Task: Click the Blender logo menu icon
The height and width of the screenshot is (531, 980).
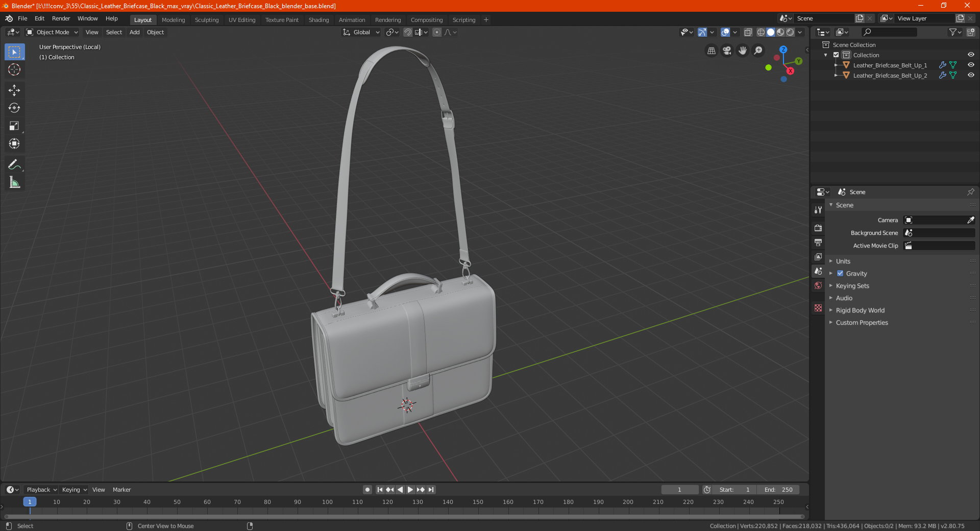Action: click(9, 18)
